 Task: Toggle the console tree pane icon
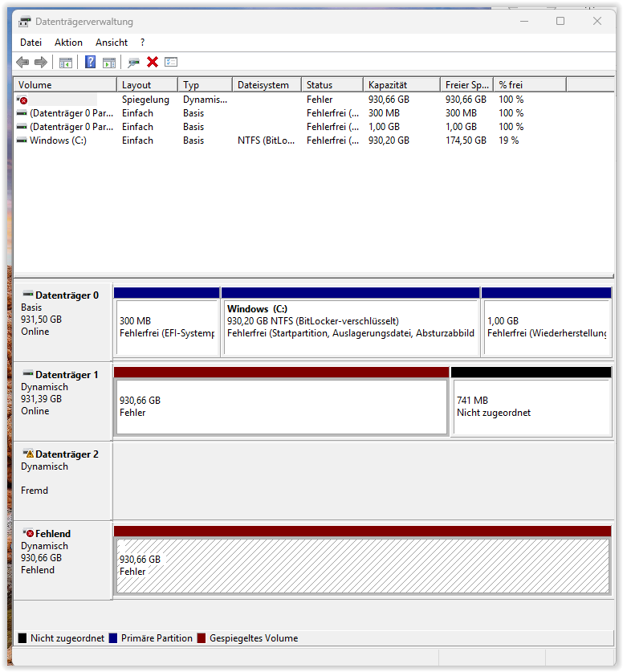pos(66,63)
